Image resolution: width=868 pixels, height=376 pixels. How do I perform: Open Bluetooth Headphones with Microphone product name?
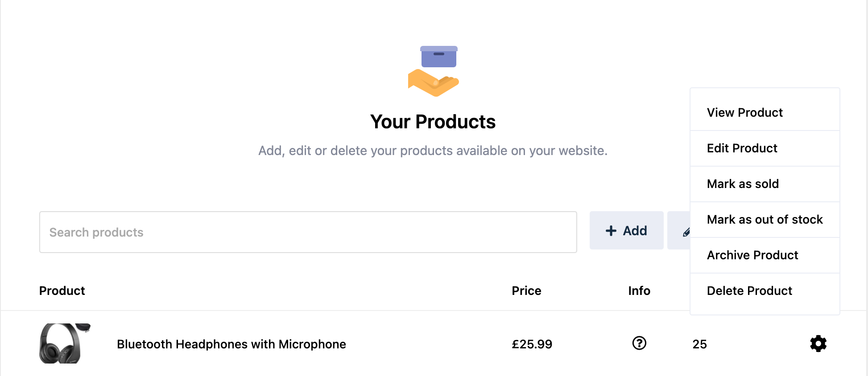[x=231, y=344]
